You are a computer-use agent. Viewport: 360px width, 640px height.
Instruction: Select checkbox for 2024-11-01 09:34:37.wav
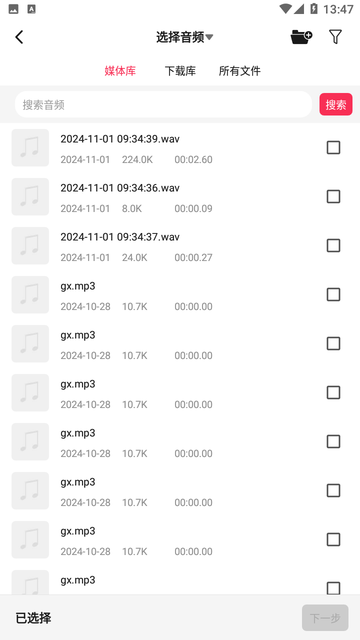pos(333,245)
